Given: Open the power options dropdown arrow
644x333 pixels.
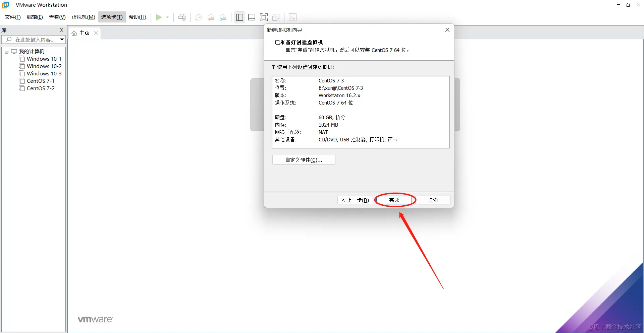Looking at the screenshot, I should tap(167, 17).
